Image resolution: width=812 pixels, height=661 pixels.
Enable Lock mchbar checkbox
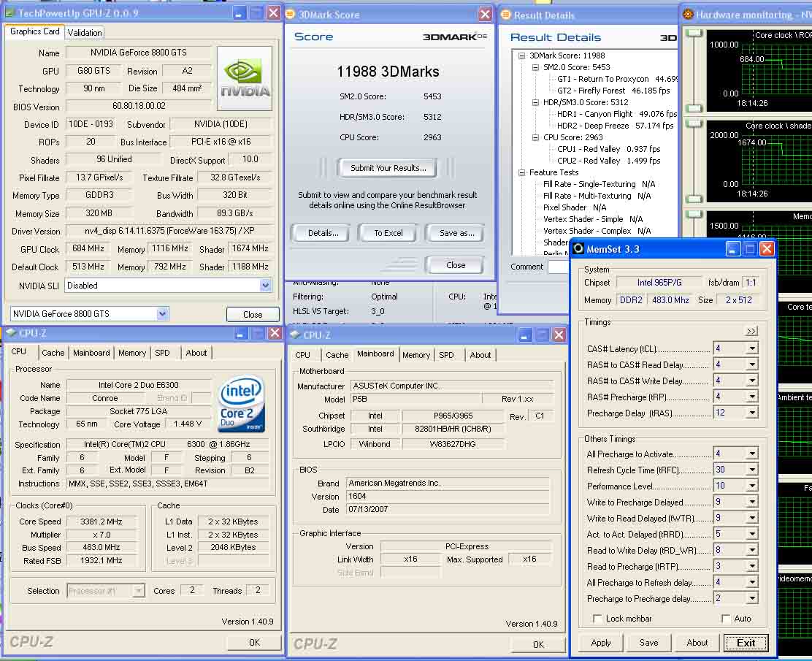(597, 619)
